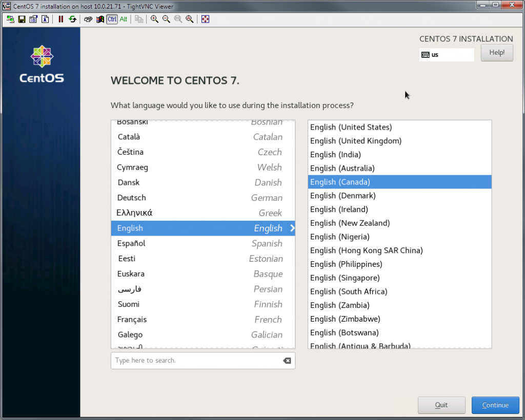
Task: Zoom in with the plus magnifier icon
Action: pyautogui.click(x=154, y=19)
